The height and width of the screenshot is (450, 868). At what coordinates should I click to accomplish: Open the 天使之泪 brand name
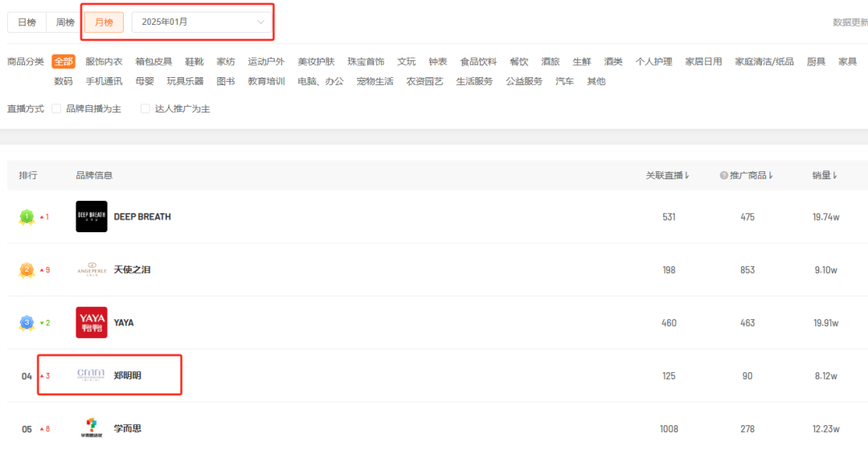(x=132, y=269)
